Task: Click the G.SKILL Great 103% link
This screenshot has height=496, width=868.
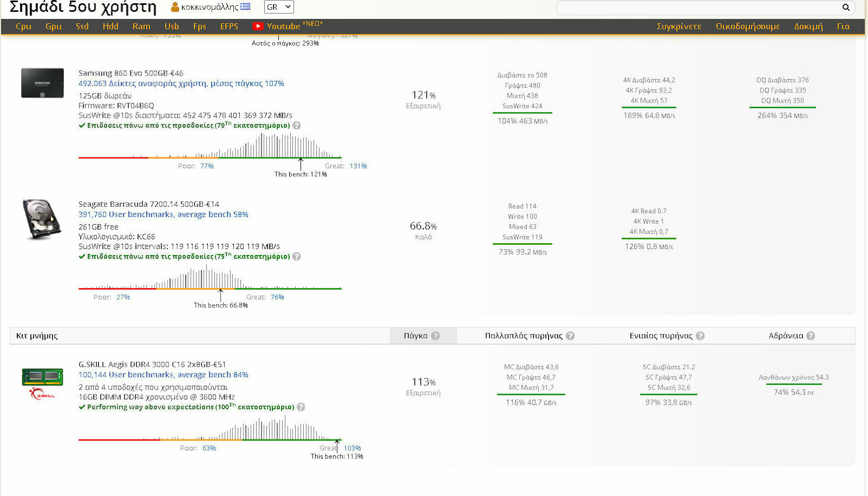Action: [x=352, y=448]
